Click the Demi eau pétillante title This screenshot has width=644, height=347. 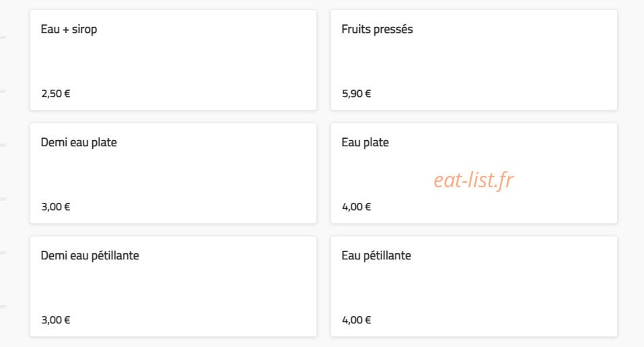point(90,256)
